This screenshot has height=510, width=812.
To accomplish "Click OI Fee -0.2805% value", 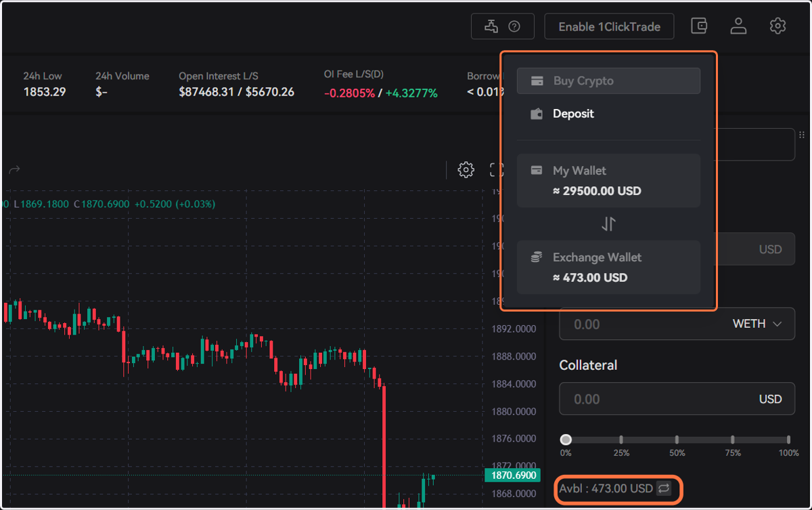I will click(x=349, y=93).
